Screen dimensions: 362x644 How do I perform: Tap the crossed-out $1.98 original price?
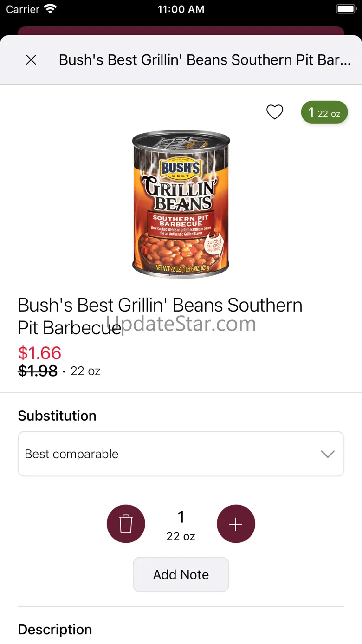[x=38, y=371]
